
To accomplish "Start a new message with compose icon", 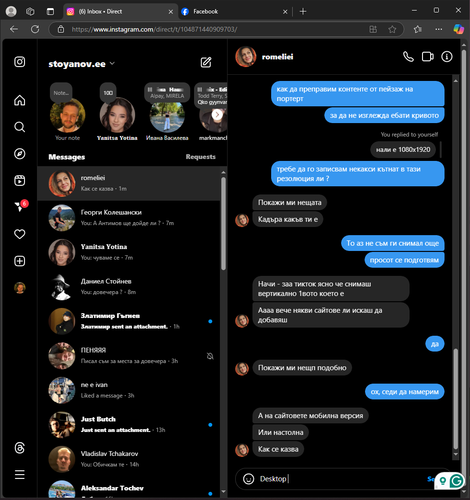I will click(x=206, y=62).
